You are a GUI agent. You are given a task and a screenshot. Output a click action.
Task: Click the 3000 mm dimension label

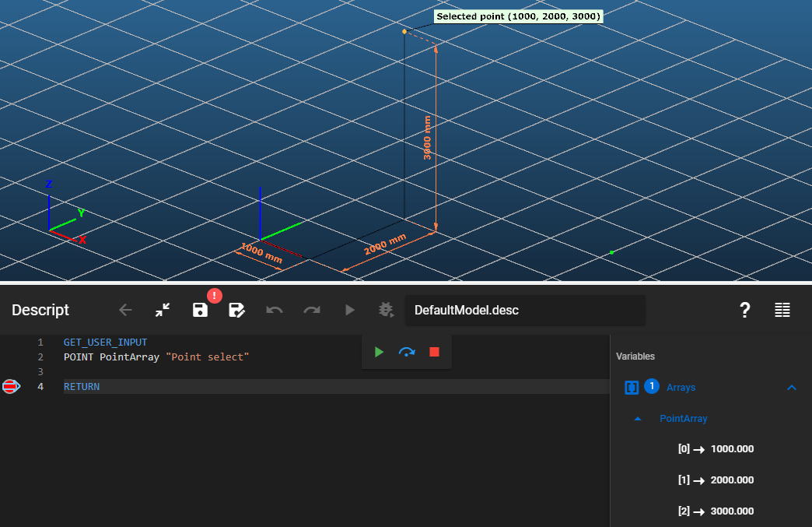click(427, 138)
